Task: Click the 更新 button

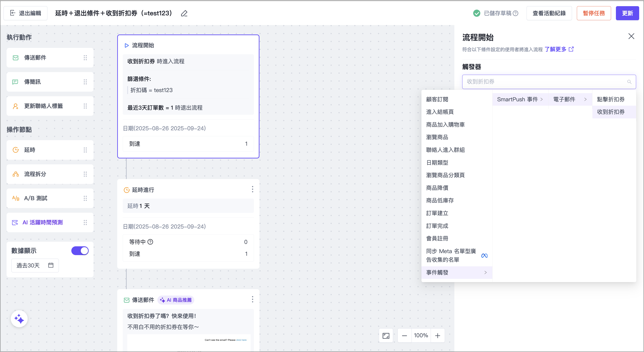Action: pyautogui.click(x=627, y=13)
